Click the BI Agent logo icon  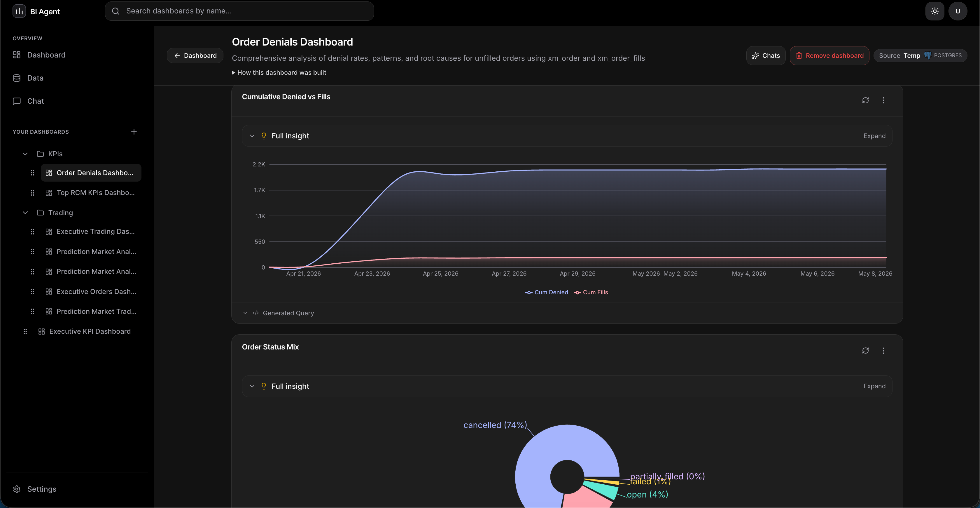point(19,11)
